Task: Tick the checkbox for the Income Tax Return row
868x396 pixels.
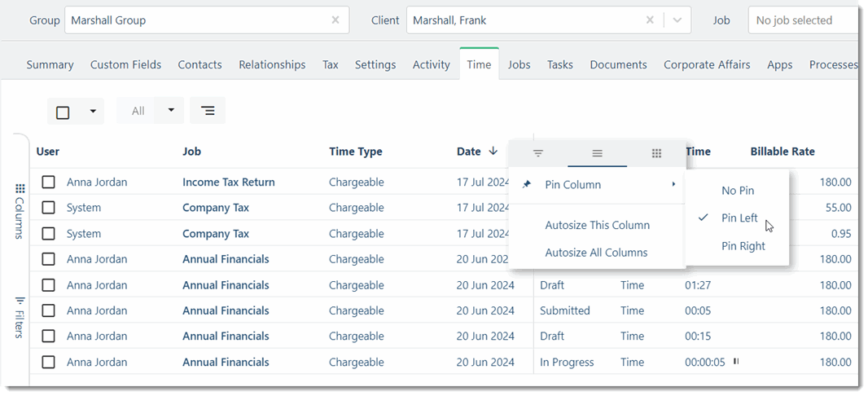Action: pyautogui.click(x=49, y=182)
